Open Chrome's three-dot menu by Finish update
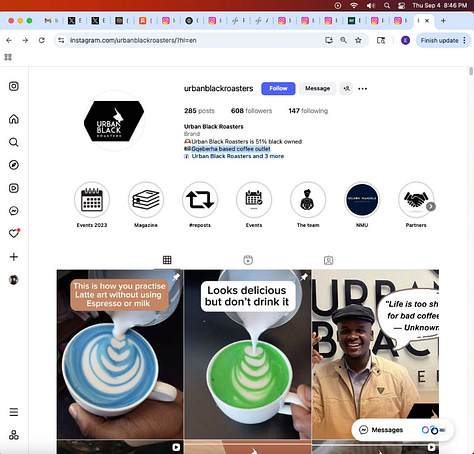 pyautogui.click(x=464, y=40)
